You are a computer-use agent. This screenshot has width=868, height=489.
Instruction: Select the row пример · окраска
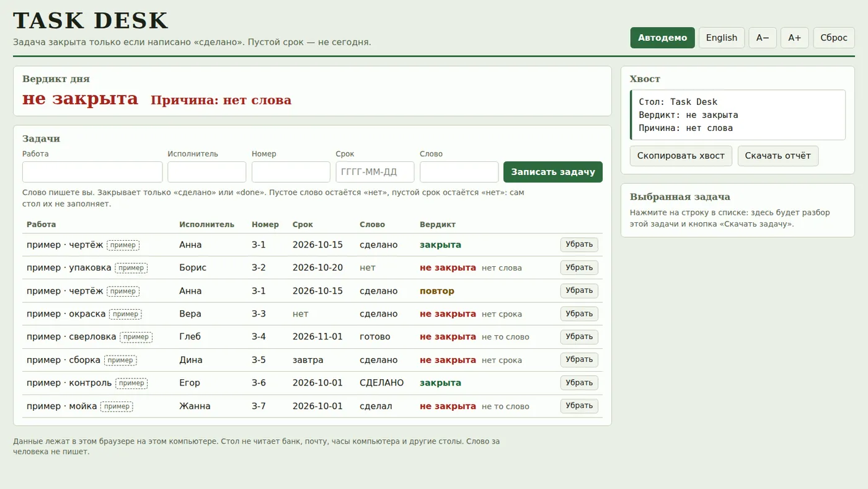click(x=312, y=314)
